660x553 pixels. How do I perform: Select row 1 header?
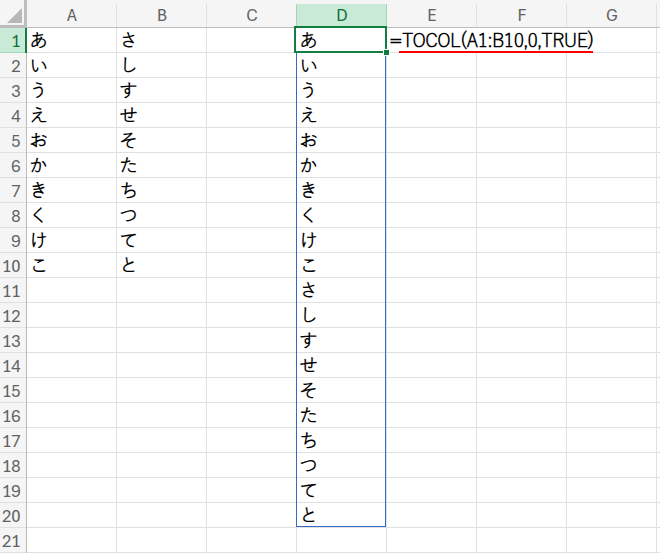(13, 40)
